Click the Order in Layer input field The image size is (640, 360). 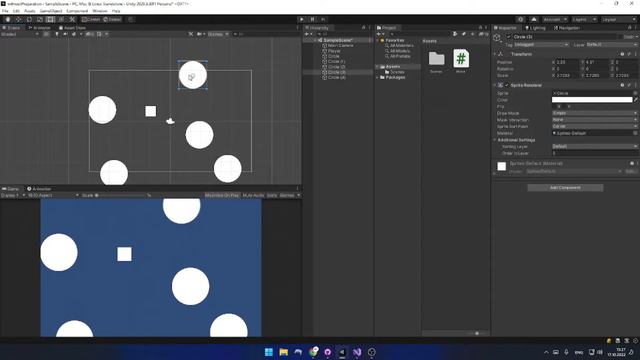click(x=595, y=153)
